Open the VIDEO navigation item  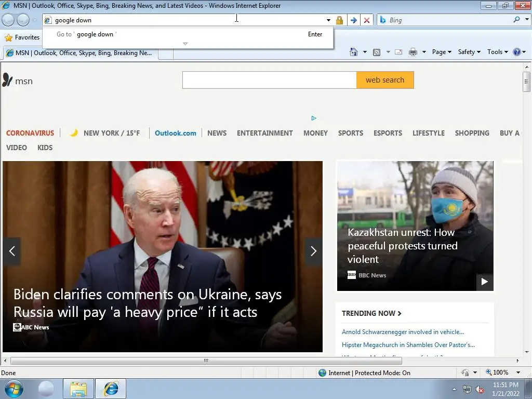(x=17, y=148)
